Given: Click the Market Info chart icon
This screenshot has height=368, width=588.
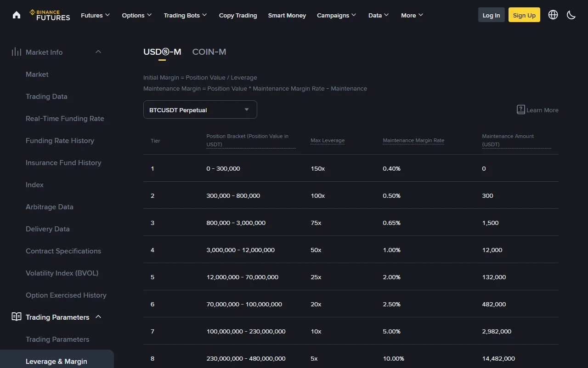Looking at the screenshot, I should tap(17, 52).
